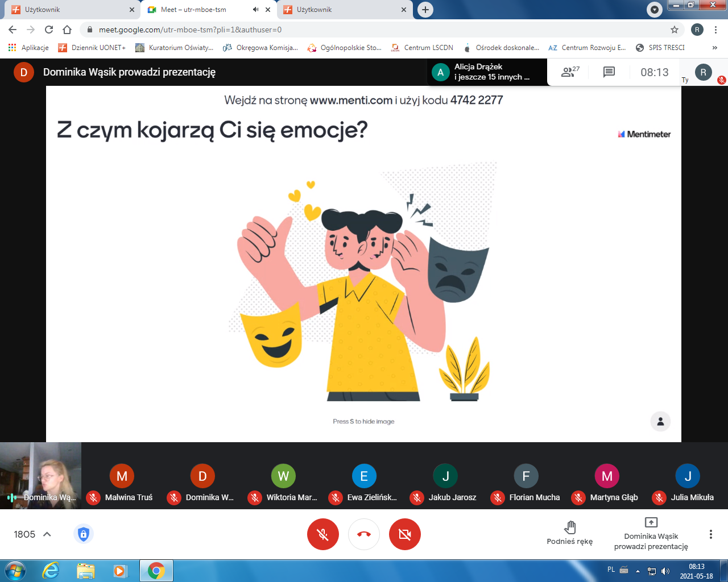Click Dominika Wąsik prowadzi prezentację button
728x582 pixels.
[x=651, y=533]
